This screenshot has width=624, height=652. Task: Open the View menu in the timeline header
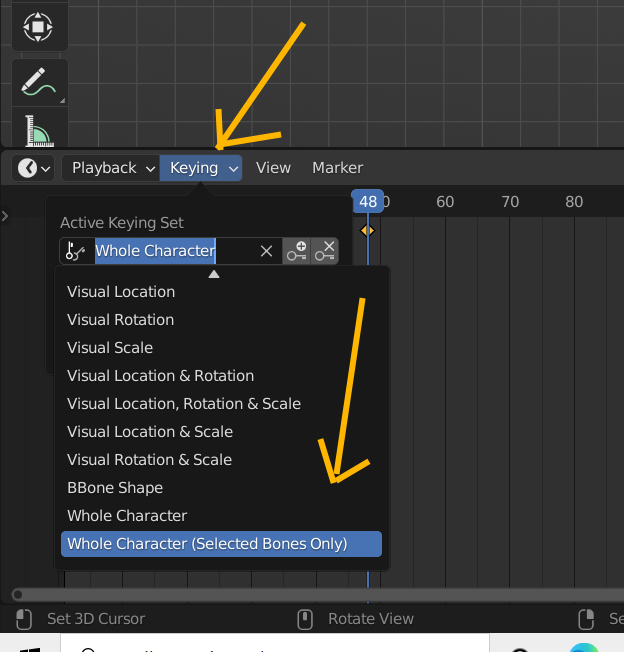(273, 168)
